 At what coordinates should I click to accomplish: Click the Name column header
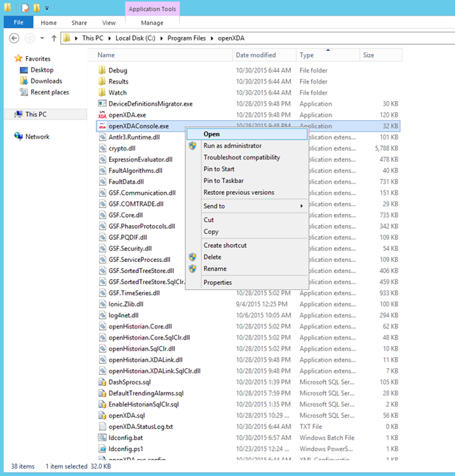[106, 55]
